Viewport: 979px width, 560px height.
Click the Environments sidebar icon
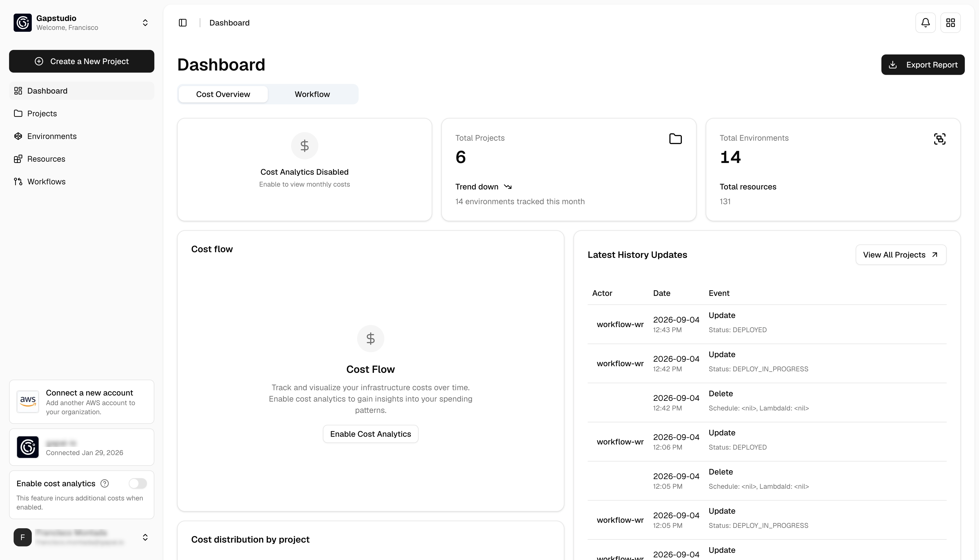coord(18,136)
